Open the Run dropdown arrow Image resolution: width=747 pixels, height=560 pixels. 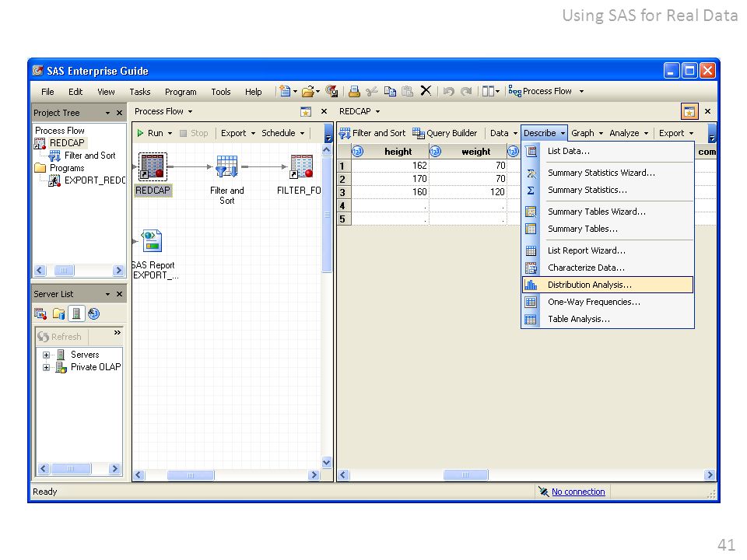click(x=170, y=133)
